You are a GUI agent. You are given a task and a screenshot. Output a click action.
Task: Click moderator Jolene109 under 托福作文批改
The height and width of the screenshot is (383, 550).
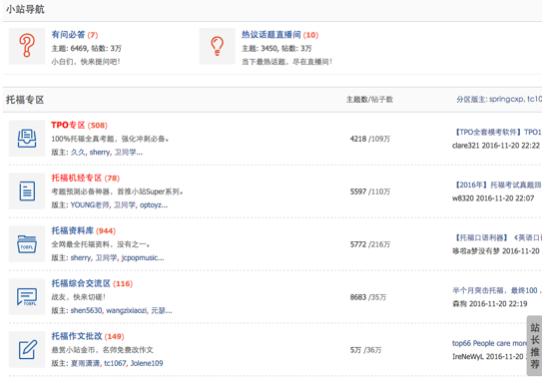pos(147,363)
